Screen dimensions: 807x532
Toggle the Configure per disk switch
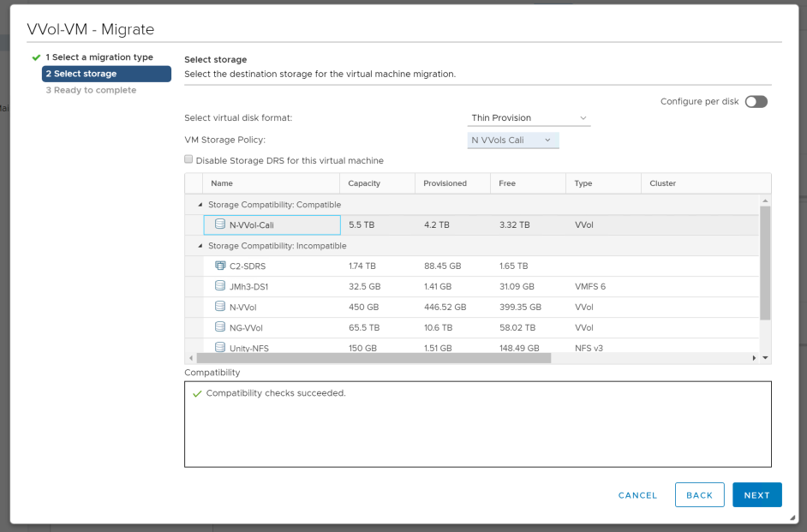[756, 102]
